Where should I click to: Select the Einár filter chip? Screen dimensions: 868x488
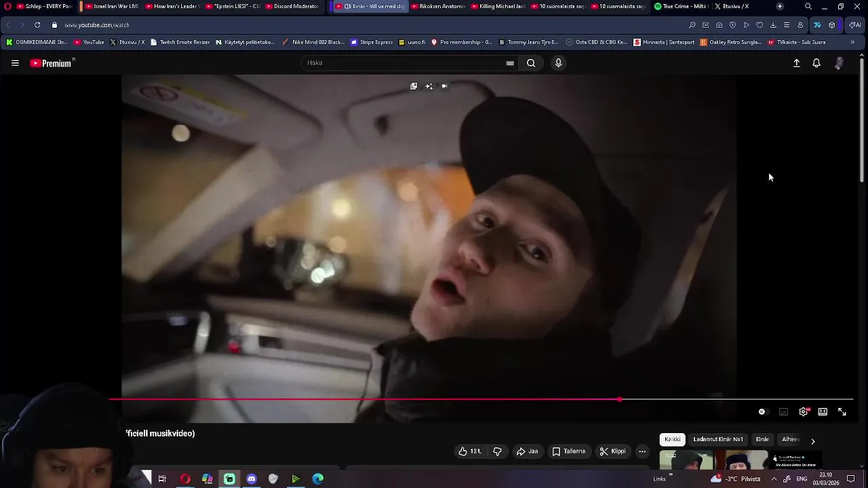(x=763, y=439)
